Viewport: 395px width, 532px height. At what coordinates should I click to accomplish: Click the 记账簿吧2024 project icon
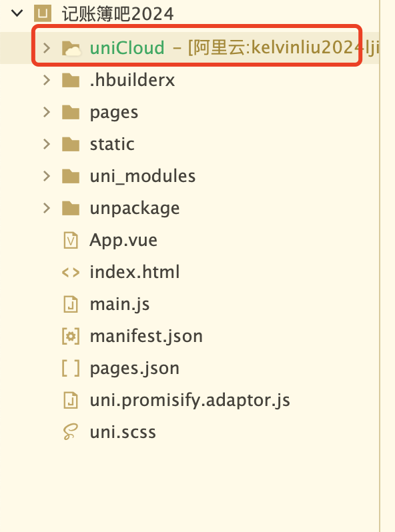[x=43, y=13]
